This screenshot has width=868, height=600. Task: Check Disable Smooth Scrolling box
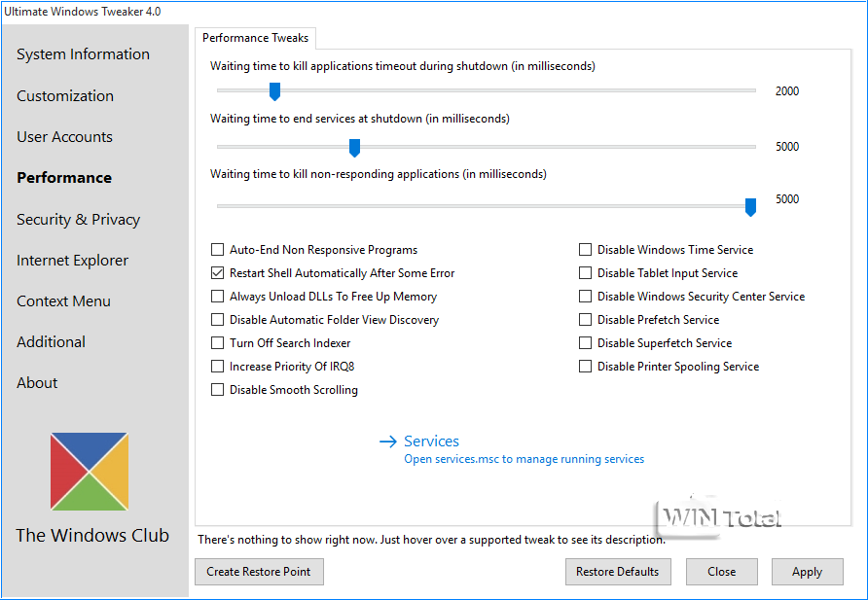pyautogui.click(x=218, y=390)
